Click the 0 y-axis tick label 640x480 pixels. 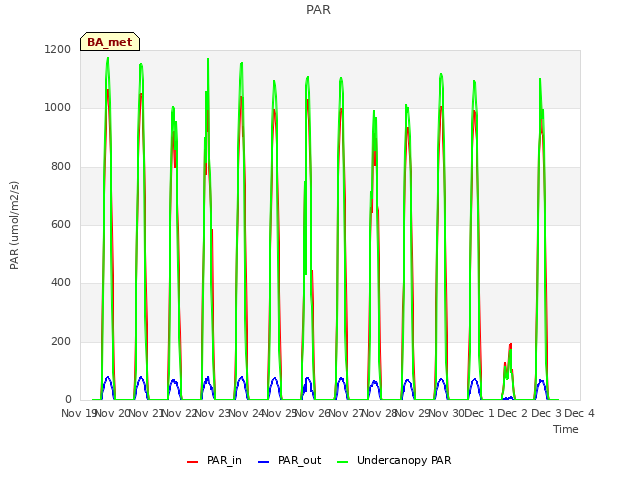pos(68,399)
